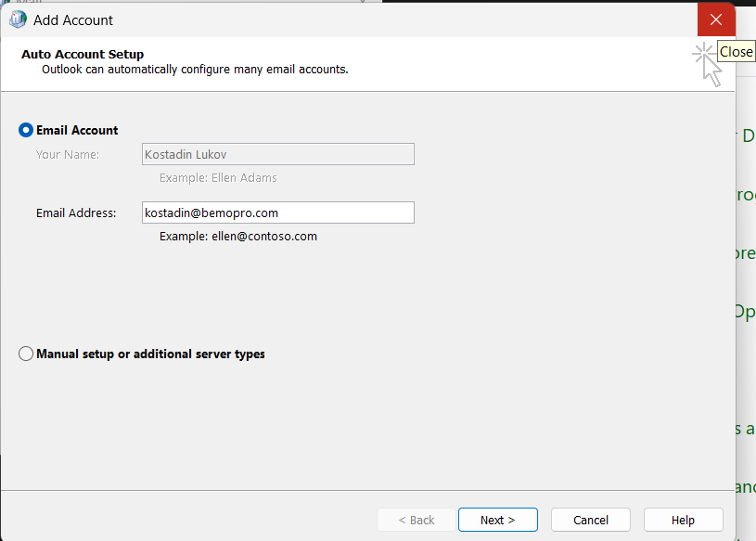Click the 'Your Name:' label

click(68, 155)
